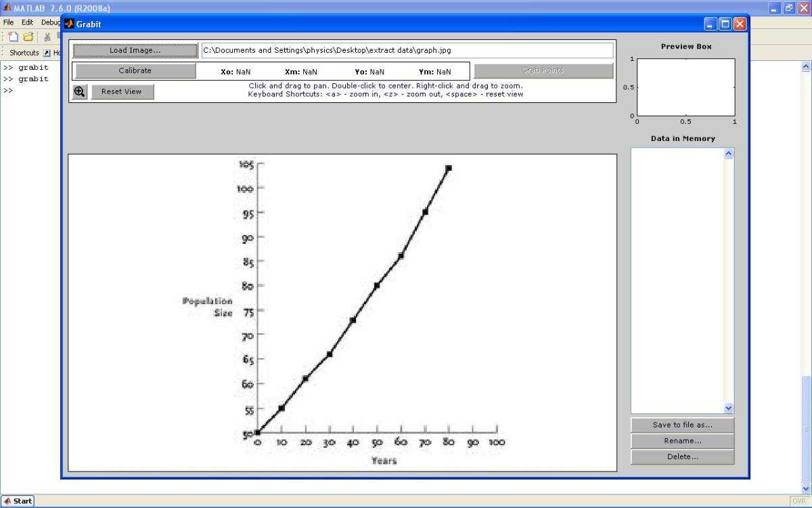The image size is (812, 508).
Task: Open the Edit menu
Action: tap(26, 22)
